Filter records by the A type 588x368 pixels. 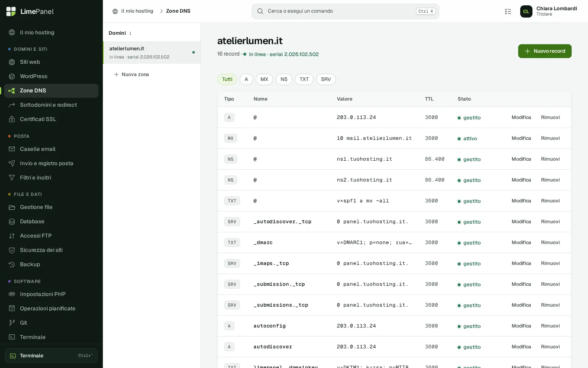(246, 79)
